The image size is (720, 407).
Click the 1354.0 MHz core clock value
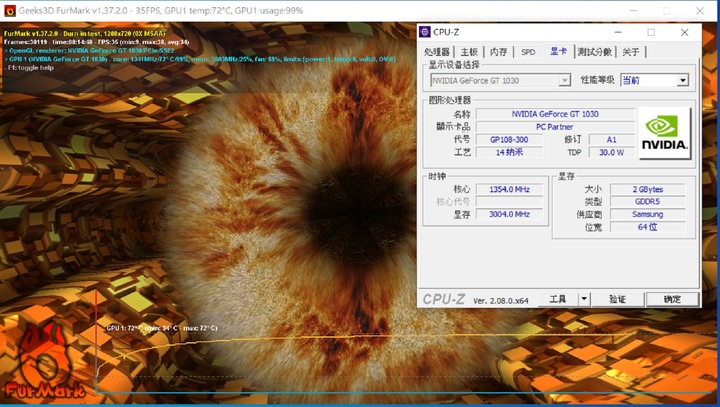(x=509, y=189)
